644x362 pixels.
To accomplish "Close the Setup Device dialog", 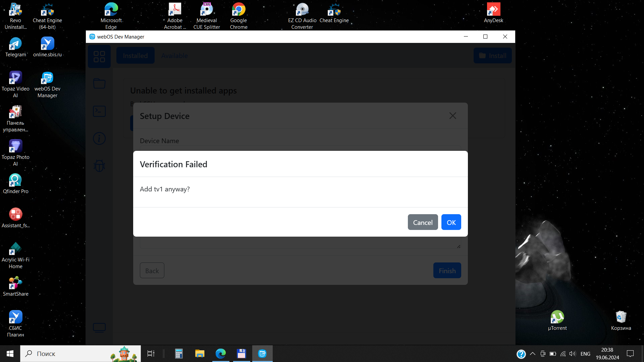I will 452,116.
